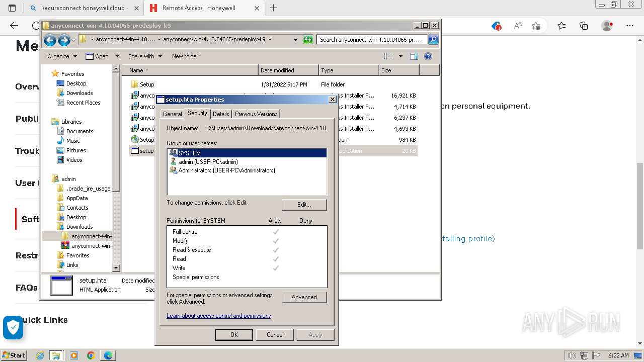This screenshot has width=644, height=362.
Task: Select SYSTEM in user list
Action: (x=247, y=153)
